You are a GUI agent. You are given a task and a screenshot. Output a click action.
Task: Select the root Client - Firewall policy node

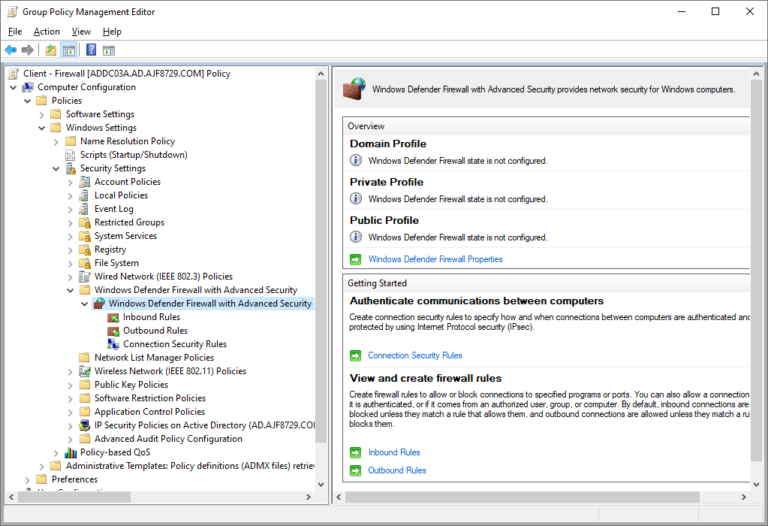(126, 73)
